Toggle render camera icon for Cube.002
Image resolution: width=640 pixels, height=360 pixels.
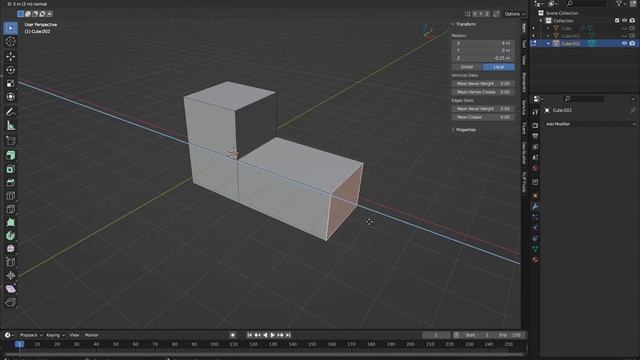point(632,43)
